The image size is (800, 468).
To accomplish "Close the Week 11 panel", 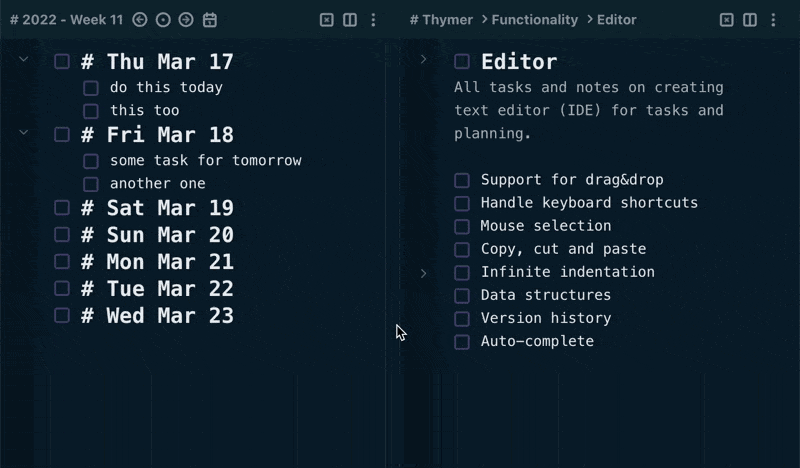I will [x=327, y=20].
